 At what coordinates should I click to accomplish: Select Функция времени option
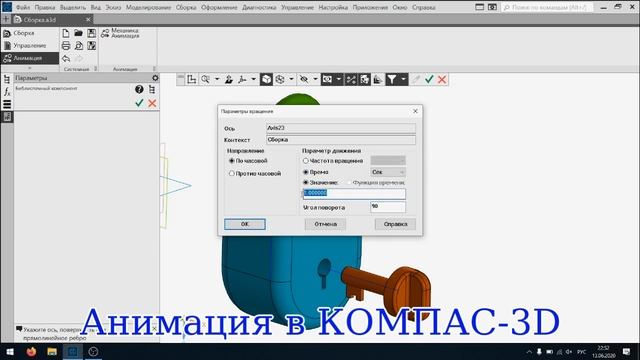pos(376,182)
